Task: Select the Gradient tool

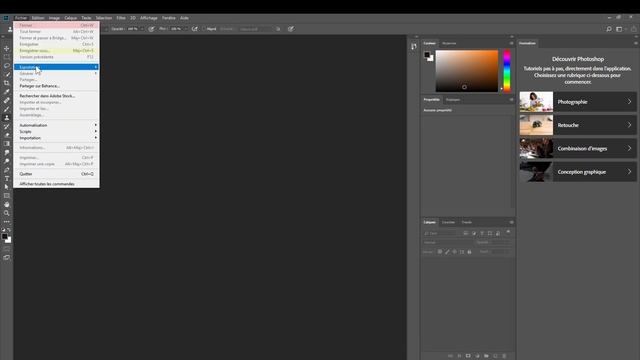Action: (7, 144)
